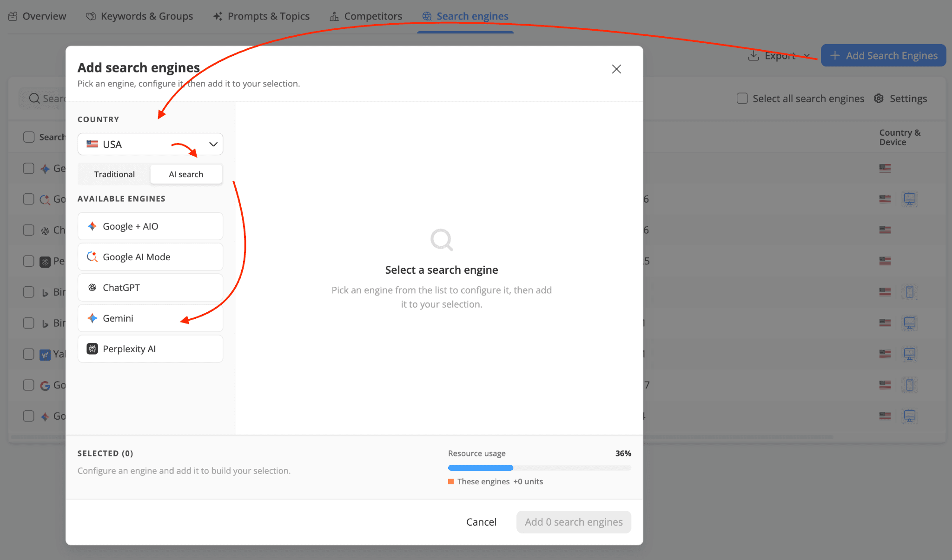
Task: Check the Gemini row checkbox in table
Action: [29, 168]
